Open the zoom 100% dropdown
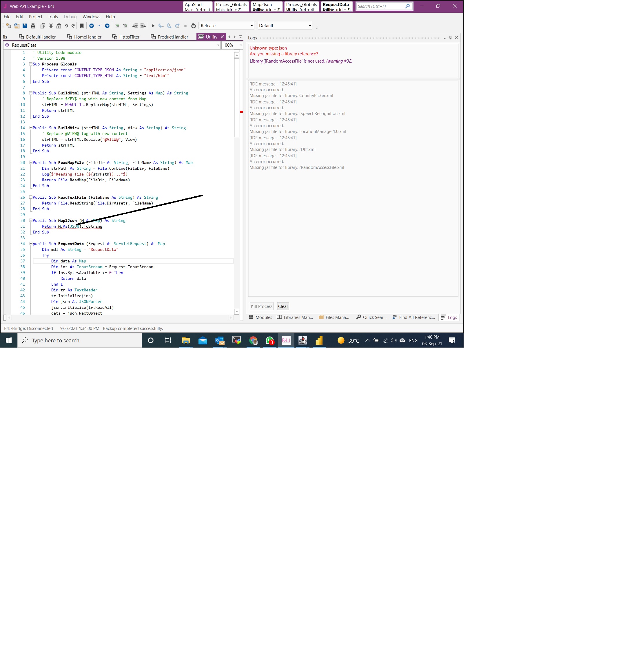Viewport: 634px width, 672px height. coord(241,45)
